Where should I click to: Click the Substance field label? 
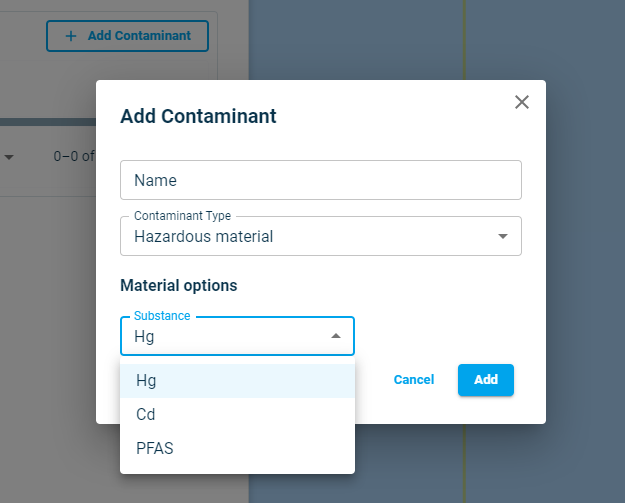[161, 315]
